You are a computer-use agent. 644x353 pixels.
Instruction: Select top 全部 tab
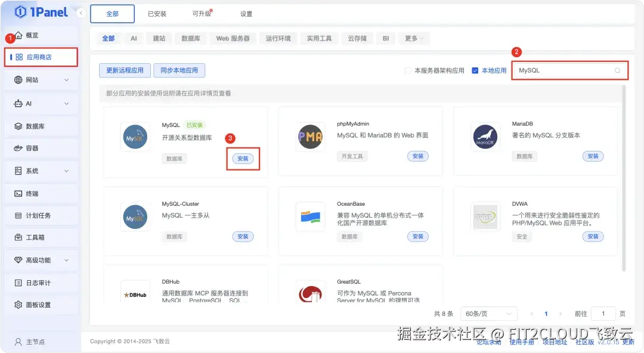click(112, 14)
